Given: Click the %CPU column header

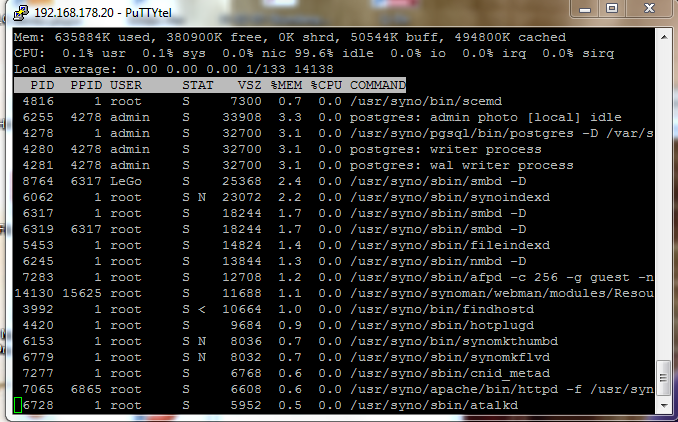Looking at the screenshot, I should click(x=326, y=85).
